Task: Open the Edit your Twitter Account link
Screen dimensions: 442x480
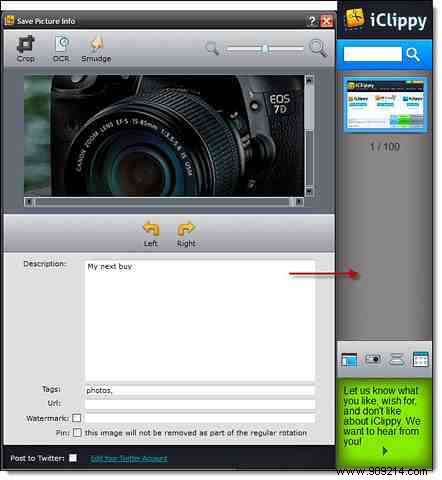Action: pyautogui.click(x=129, y=459)
